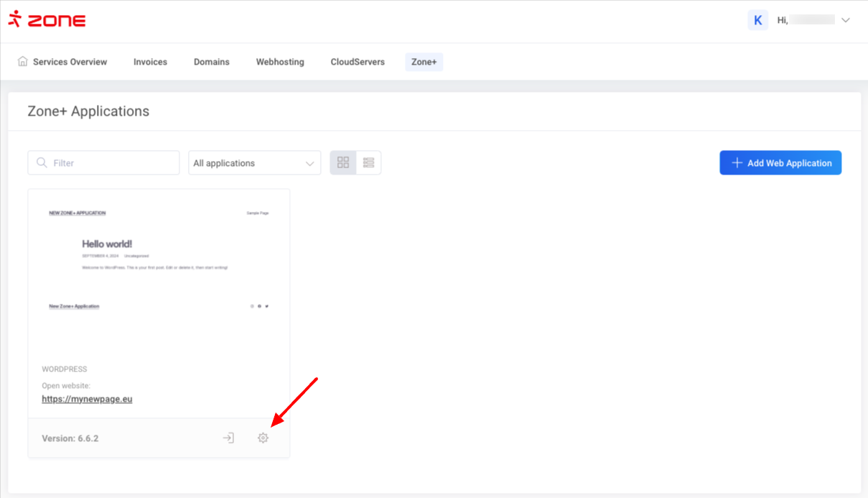Click the Add Web Application button
Image resolution: width=868 pixels, height=498 pixels.
pyautogui.click(x=780, y=163)
